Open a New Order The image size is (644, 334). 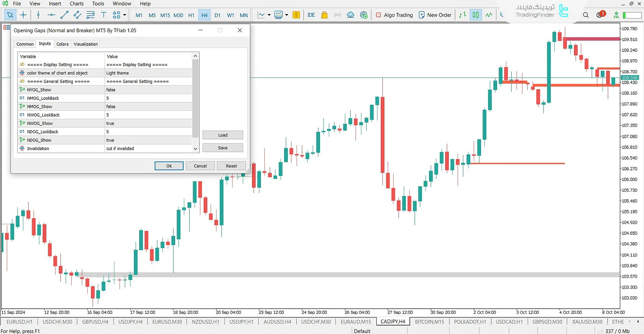tap(435, 15)
